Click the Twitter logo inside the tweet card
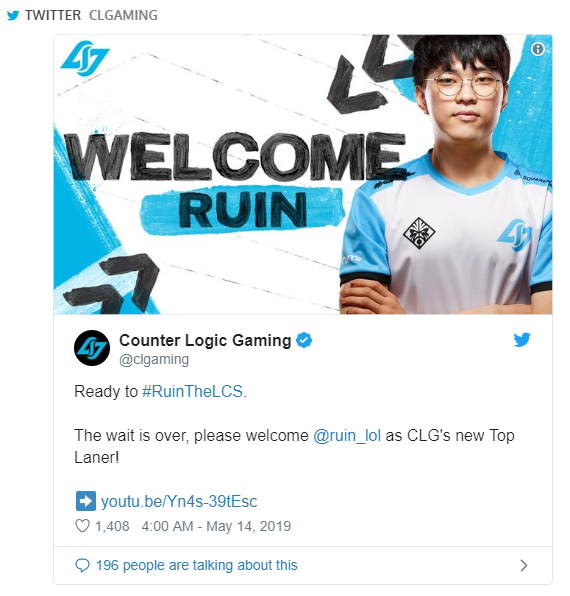Image resolution: width=570 pixels, height=596 pixels. [x=522, y=340]
